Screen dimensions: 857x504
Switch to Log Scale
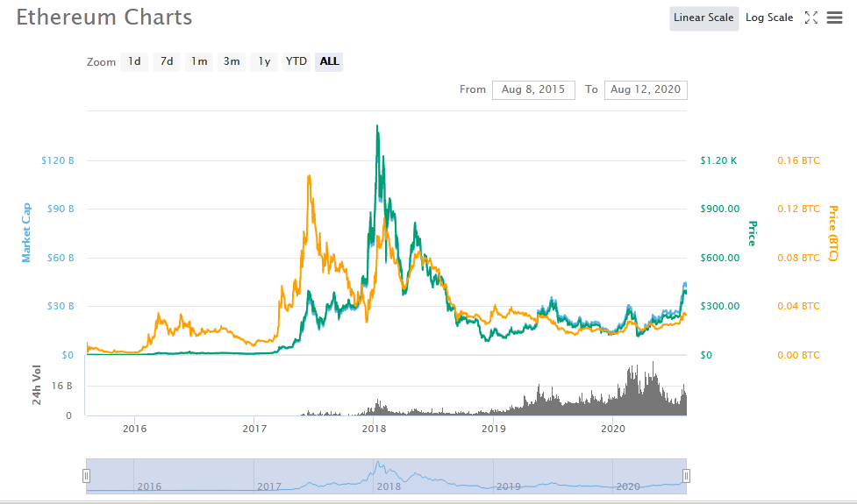(x=769, y=18)
